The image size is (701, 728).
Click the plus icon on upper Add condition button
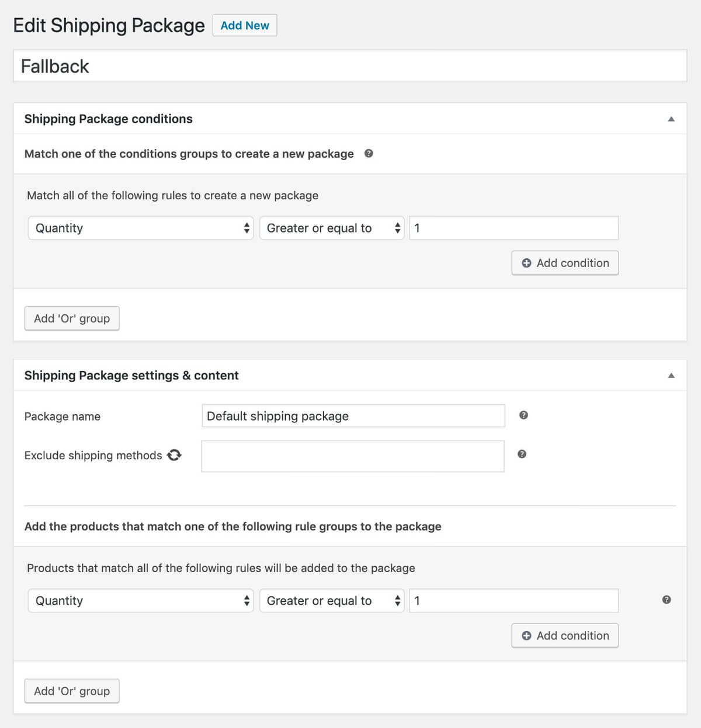[525, 263]
